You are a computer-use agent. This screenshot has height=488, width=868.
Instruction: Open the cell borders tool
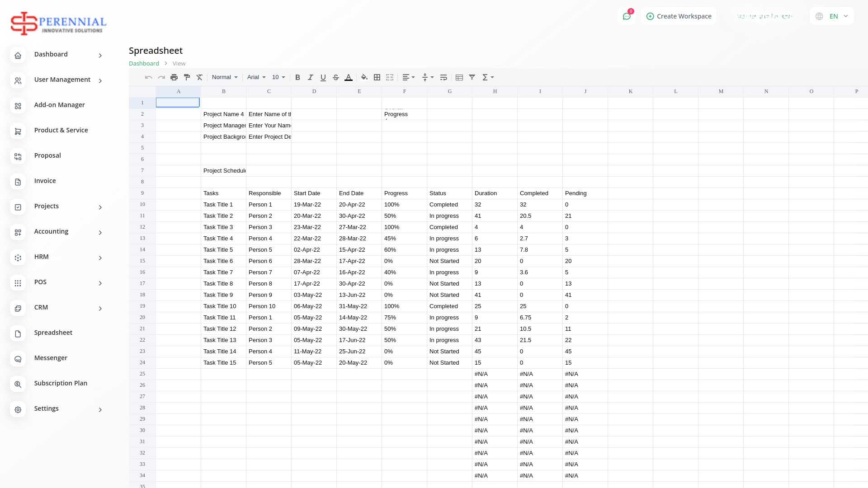[377, 77]
